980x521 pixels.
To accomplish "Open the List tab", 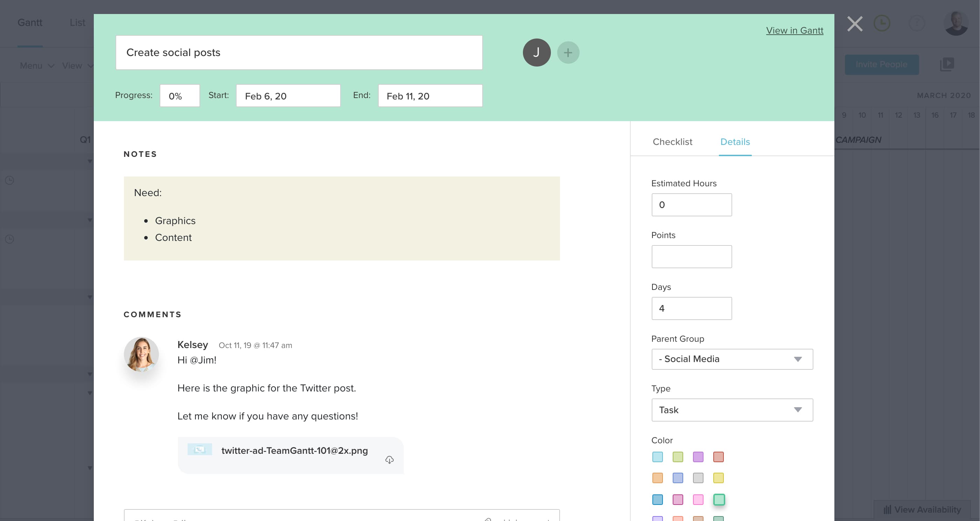I will (77, 23).
